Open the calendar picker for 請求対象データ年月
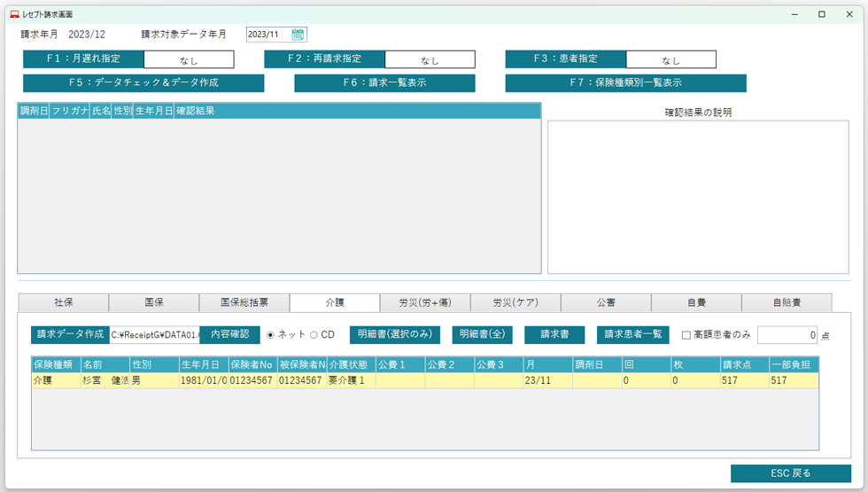Viewport: 868px width, 492px height. [298, 35]
